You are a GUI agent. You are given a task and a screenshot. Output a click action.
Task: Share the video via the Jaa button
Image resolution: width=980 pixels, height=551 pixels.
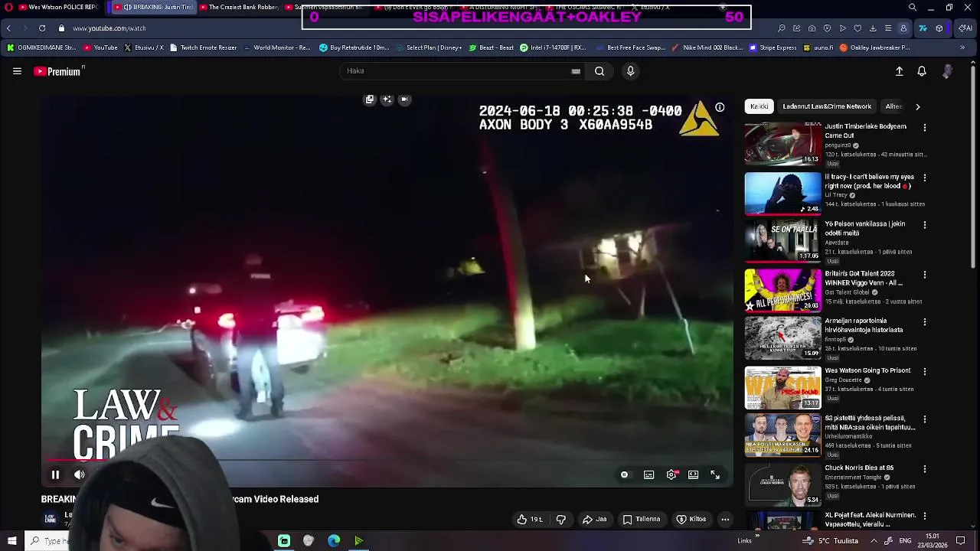pos(595,519)
